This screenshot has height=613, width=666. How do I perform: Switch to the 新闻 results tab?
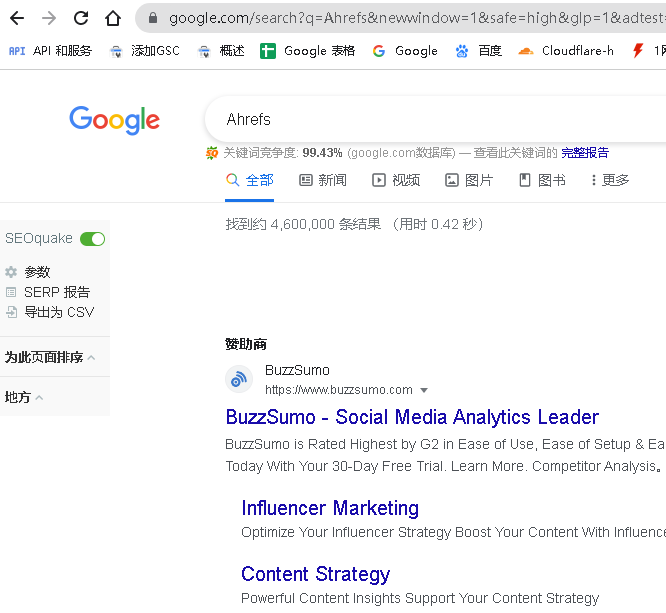[323, 180]
